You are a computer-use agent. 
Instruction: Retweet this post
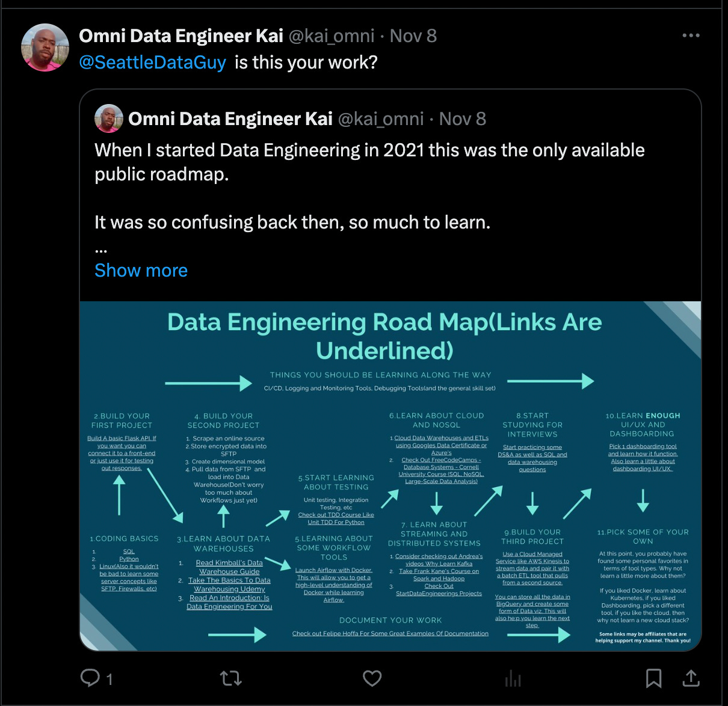click(231, 678)
